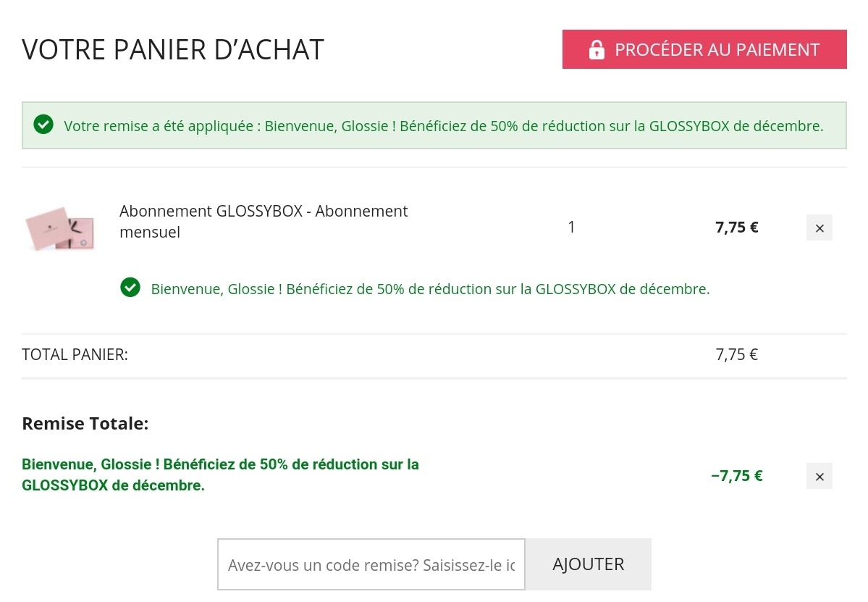Remove the applied 50% discount
868x602 pixels.
tap(819, 476)
